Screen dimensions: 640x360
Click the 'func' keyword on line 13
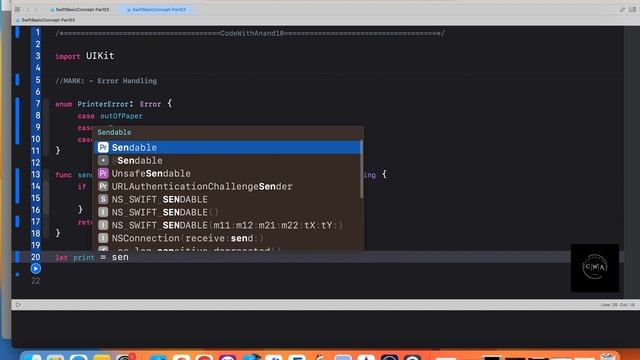click(x=64, y=175)
